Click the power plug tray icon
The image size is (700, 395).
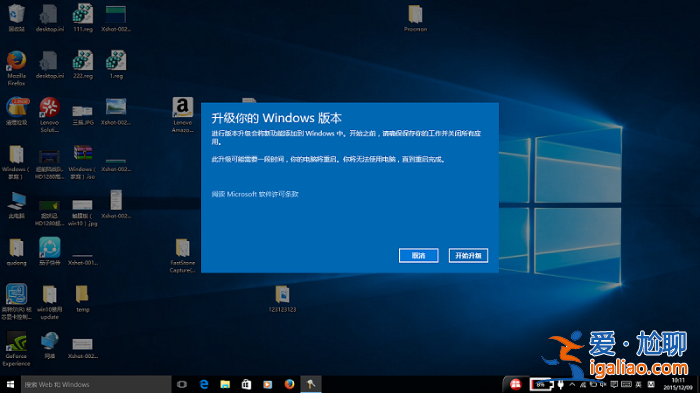(561, 384)
